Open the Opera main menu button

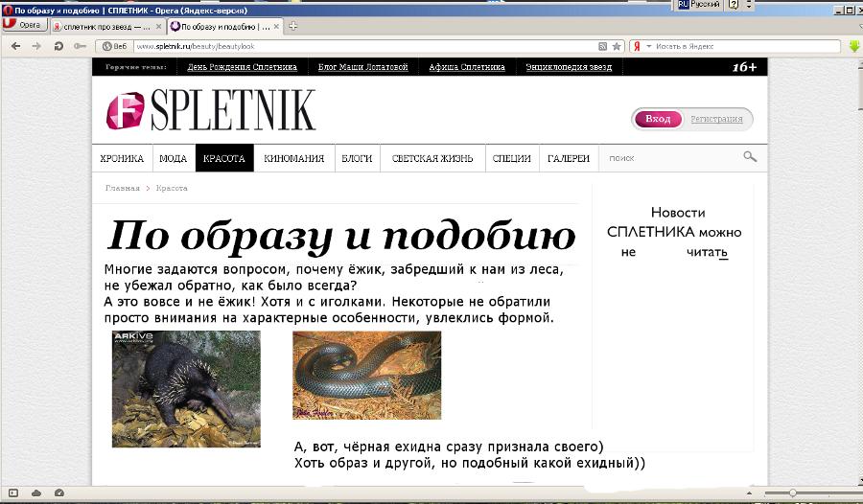pos(22,25)
